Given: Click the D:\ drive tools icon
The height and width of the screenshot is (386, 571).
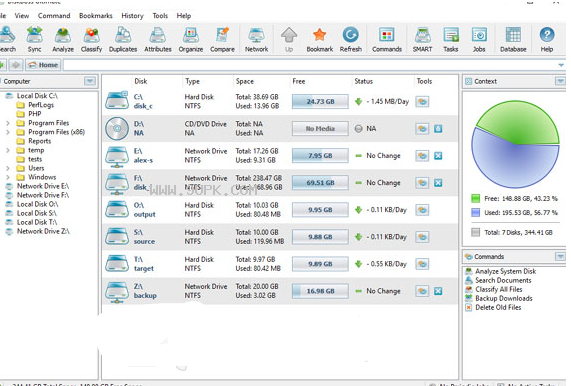Looking at the screenshot, I should 422,129.
